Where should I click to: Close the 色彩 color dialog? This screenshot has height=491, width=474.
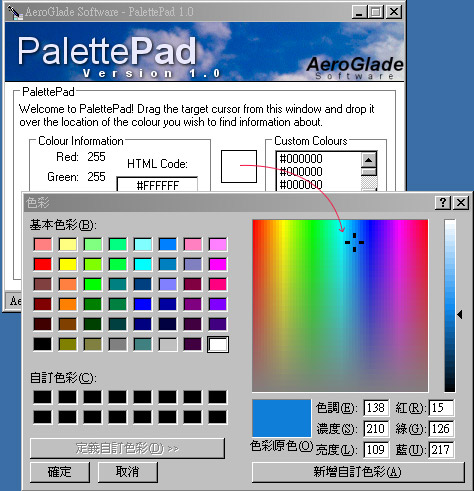[x=461, y=202]
